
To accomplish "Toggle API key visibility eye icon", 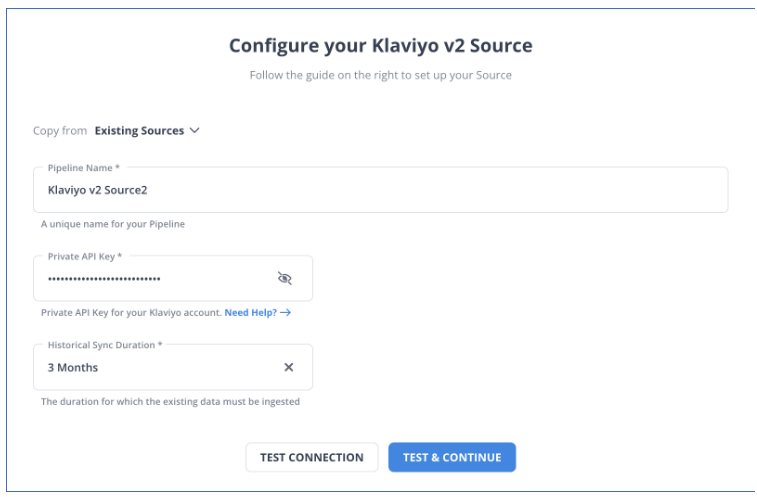I will pos(285,278).
